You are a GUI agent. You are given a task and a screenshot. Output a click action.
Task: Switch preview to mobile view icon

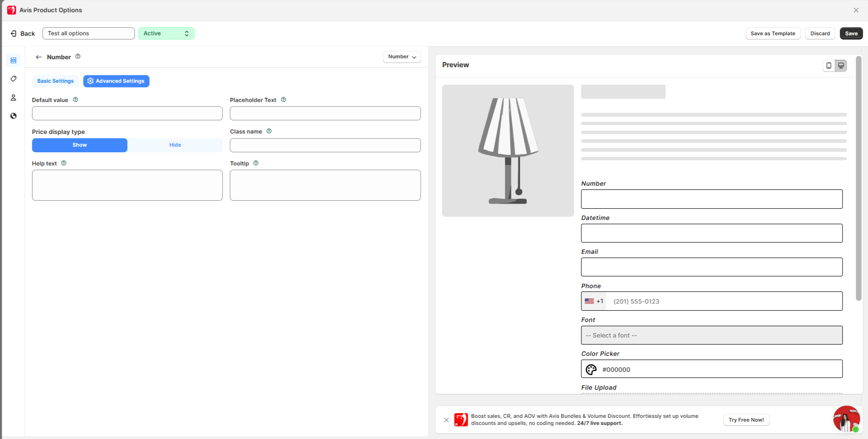[829, 66]
